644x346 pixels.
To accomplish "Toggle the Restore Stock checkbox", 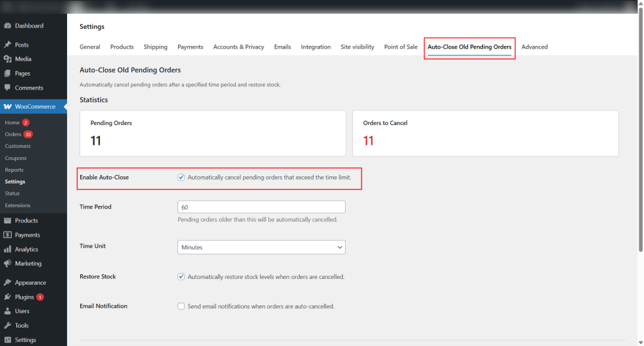I will click(181, 277).
